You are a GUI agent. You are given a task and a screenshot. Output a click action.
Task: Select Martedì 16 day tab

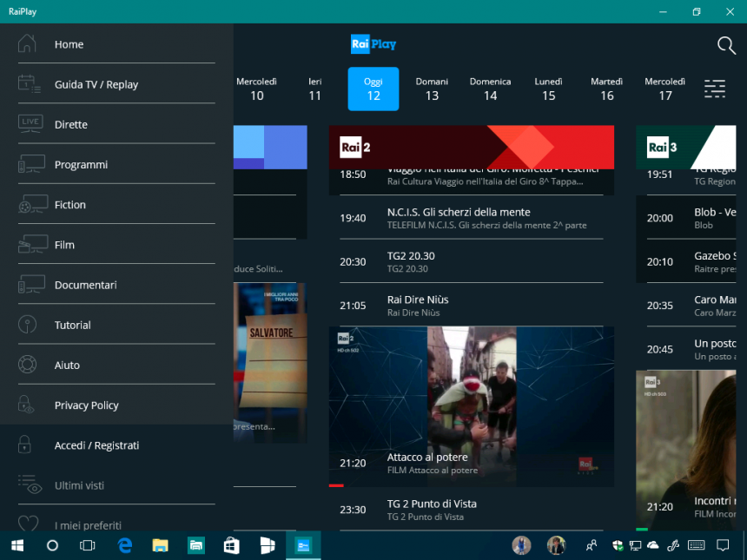pyautogui.click(x=607, y=89)
